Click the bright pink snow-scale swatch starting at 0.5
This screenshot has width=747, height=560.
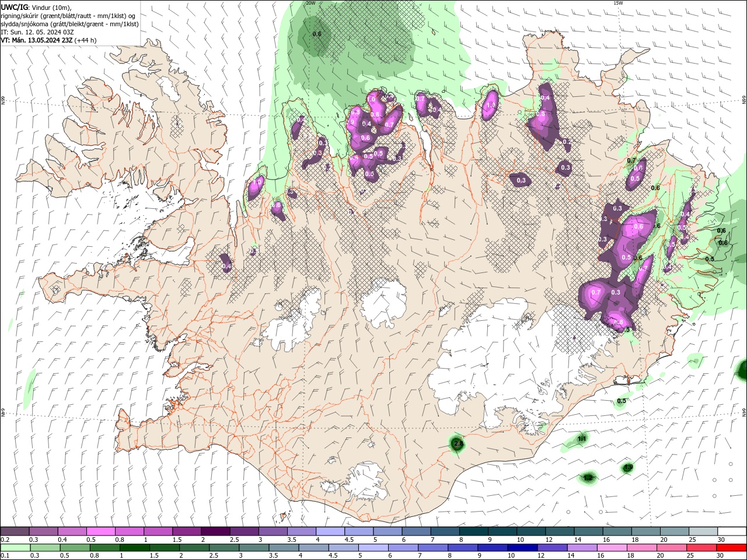(x=100, y=531)
